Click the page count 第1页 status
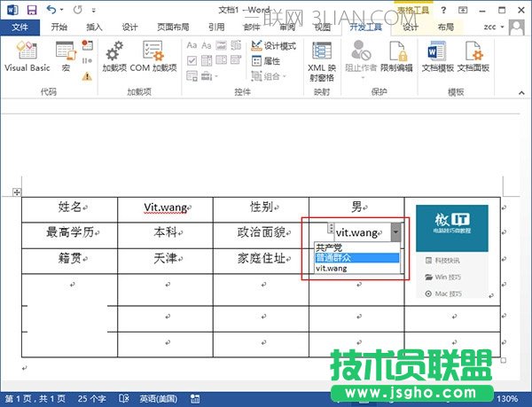Viewport: 532px width, 407px height. pyautogui.click(x=35, y=398)
